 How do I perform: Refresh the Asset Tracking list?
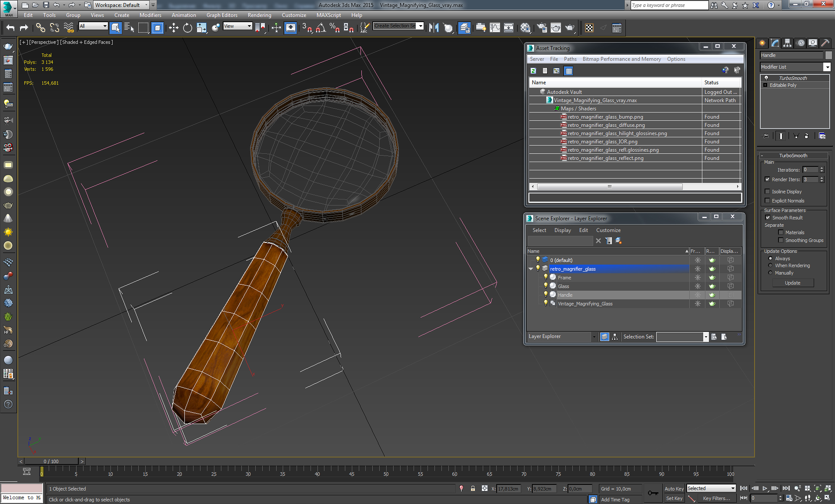(x=533, y=71)
